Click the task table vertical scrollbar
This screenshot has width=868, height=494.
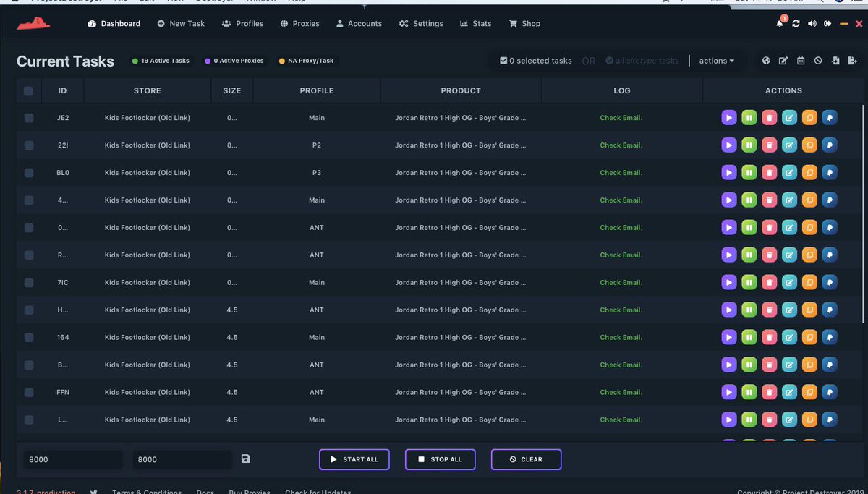pos(862,213)
